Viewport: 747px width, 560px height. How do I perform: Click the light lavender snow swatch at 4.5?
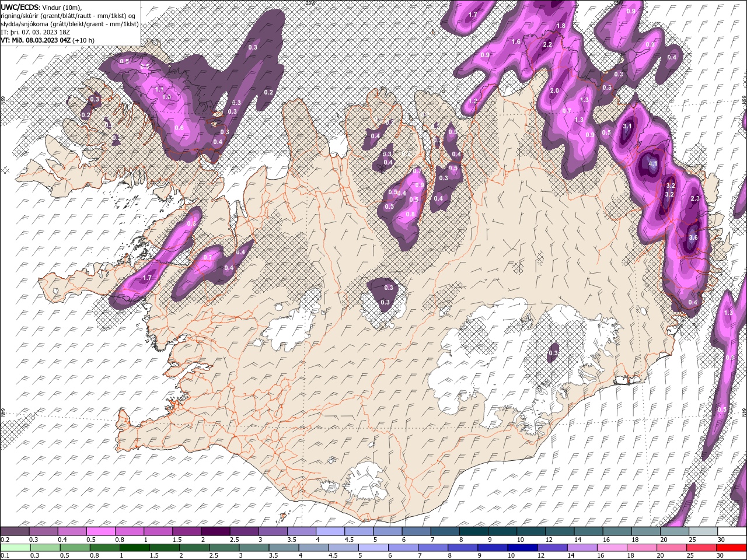click(x=359, y=531)
